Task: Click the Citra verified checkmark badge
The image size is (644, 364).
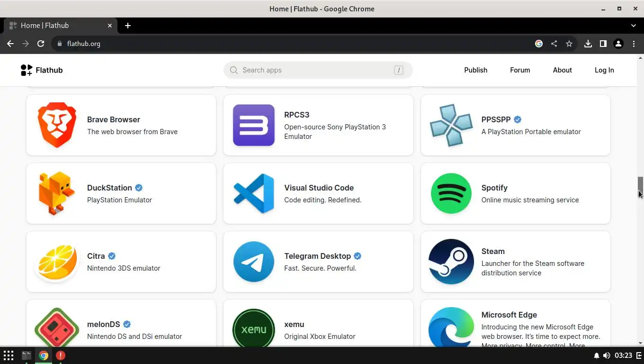Action: click(112, 256)
